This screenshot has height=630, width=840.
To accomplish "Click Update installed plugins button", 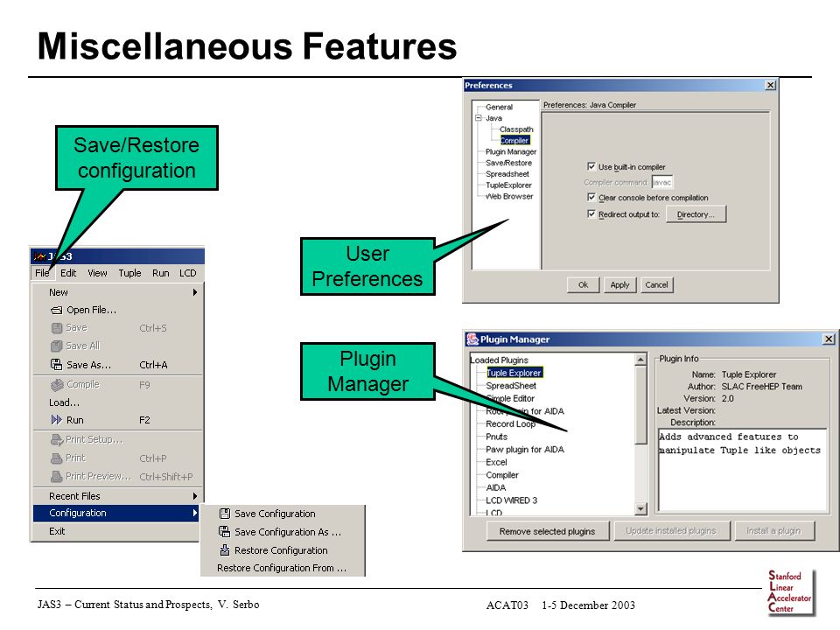I will click(671, 531).
